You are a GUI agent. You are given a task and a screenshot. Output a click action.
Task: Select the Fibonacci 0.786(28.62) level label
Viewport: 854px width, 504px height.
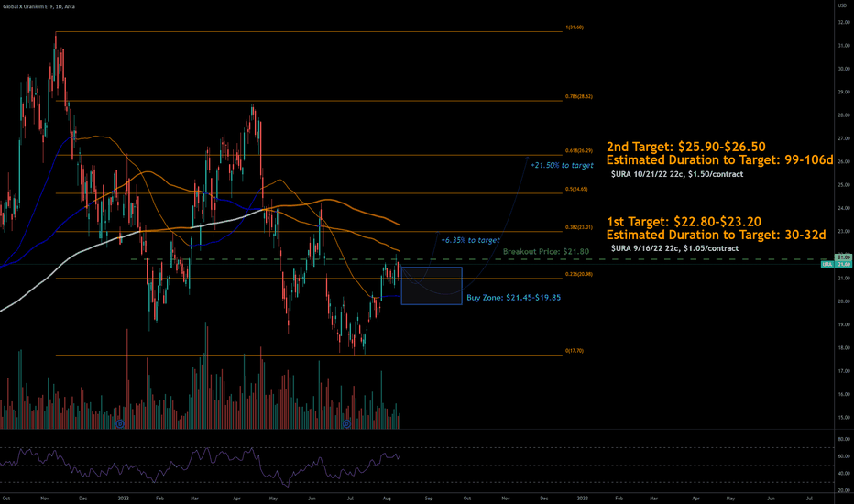click(x=578, y=96)
